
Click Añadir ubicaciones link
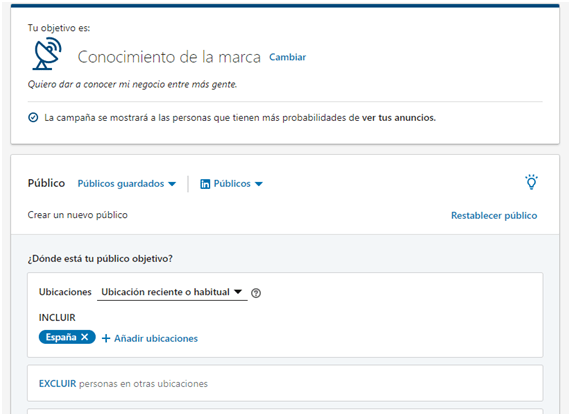coord(156,338)
